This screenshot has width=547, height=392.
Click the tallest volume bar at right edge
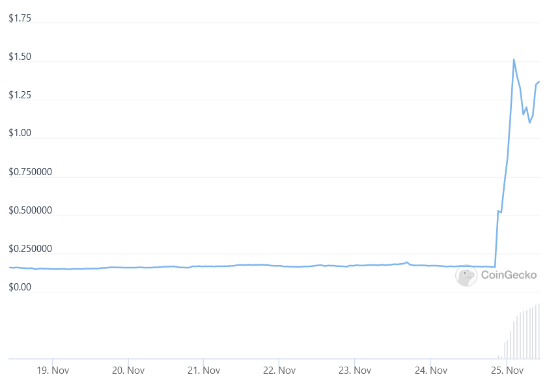click(539, 331)
